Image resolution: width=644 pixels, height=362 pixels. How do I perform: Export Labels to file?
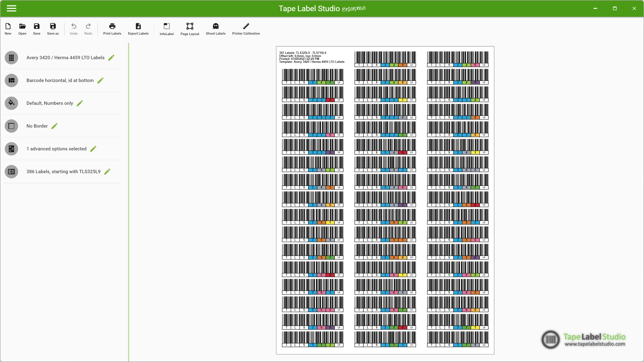[x=138, y=29]
